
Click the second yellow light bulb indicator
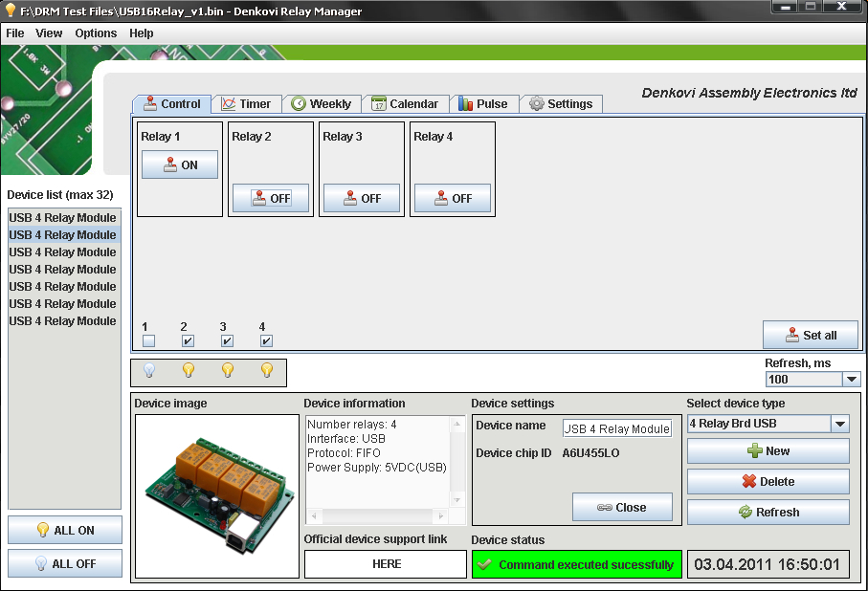189,370
